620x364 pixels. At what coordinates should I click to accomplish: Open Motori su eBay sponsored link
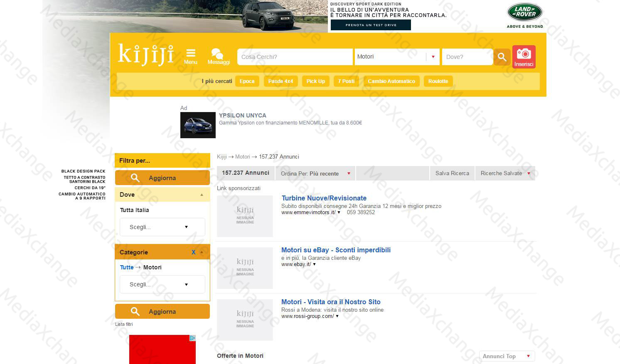(336, 250)
